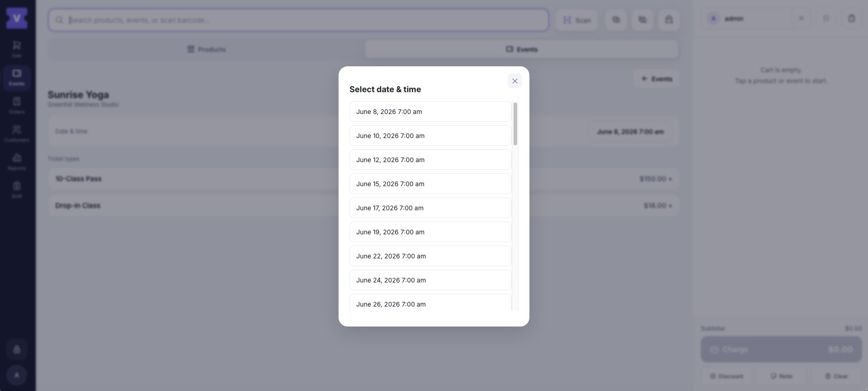Open the Date & time selector showing June 8

(630, 132)
